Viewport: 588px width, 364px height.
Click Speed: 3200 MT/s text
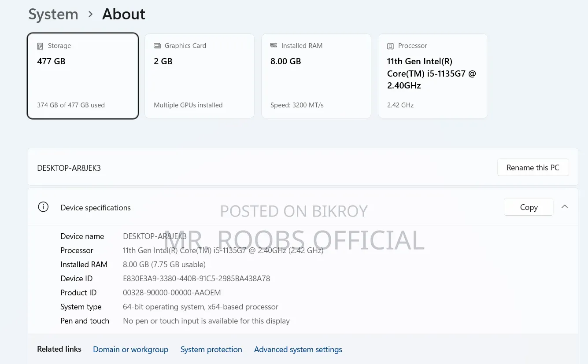pos(297,105)
